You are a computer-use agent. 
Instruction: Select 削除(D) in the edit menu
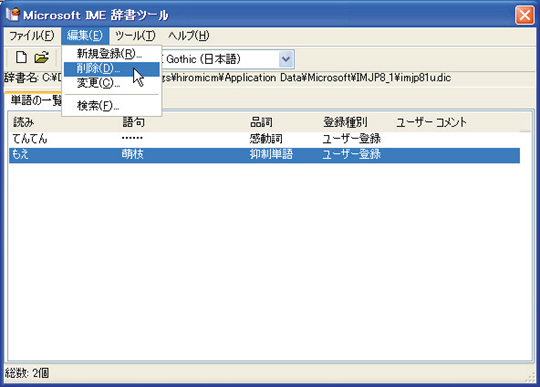112,69
